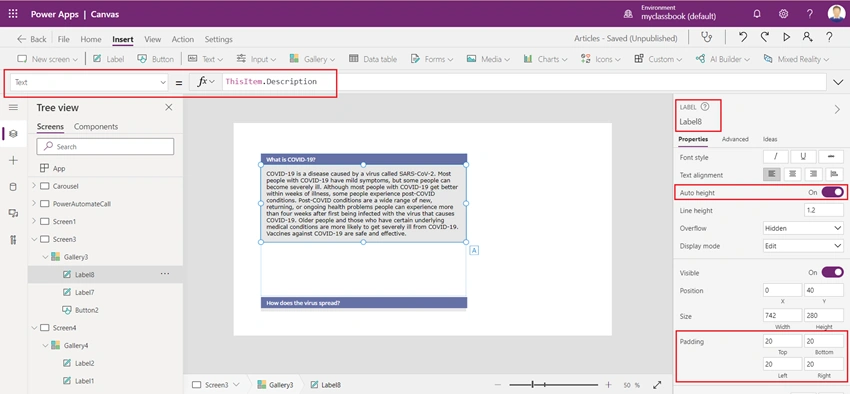
Task: Select Label7 in the tree view
Action: (x=85, y=292)
